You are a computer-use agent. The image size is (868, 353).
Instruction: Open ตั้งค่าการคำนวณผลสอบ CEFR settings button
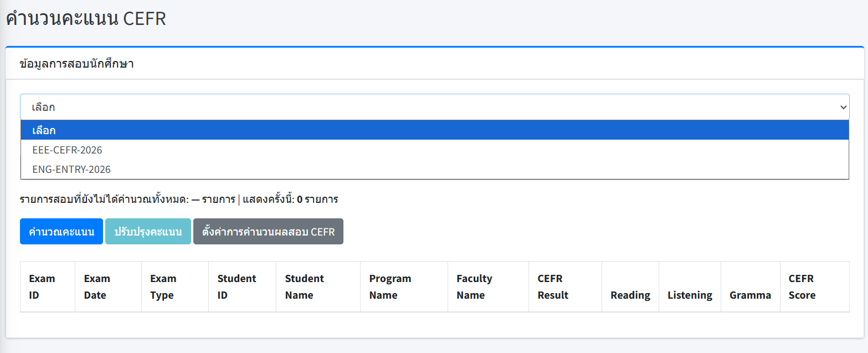[268, 232]
